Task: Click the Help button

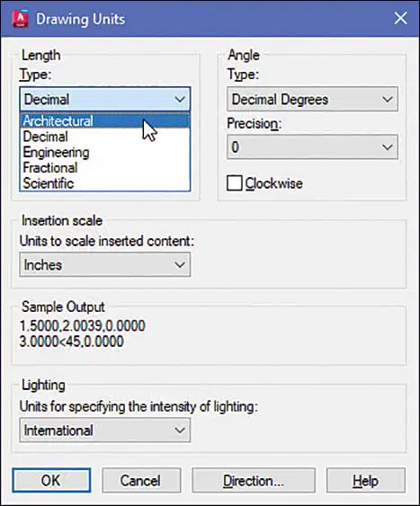Action: [x=366, y=481]
